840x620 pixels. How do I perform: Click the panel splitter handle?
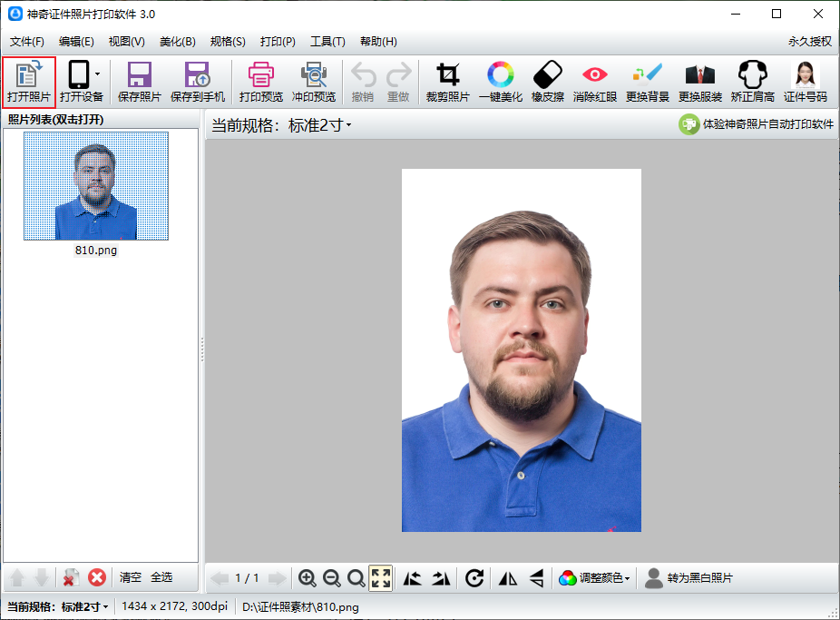pos(202,349)
